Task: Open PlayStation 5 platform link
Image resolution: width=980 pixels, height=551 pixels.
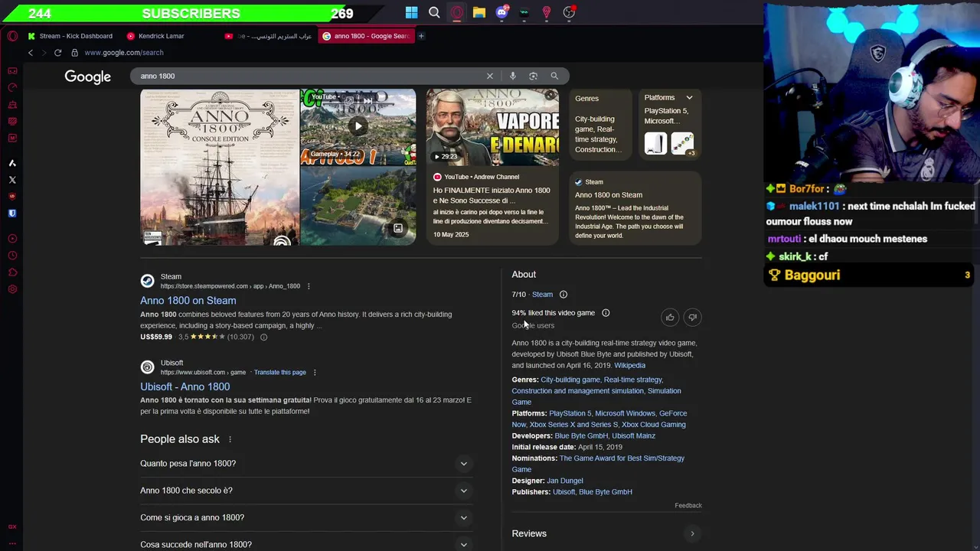Action: pos(570,413)
